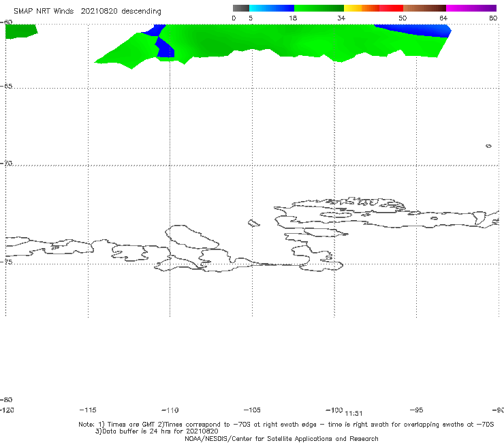Click the latitude label '-65'
504x443 pixels.
pyautogui.click(x=6, y=87)
